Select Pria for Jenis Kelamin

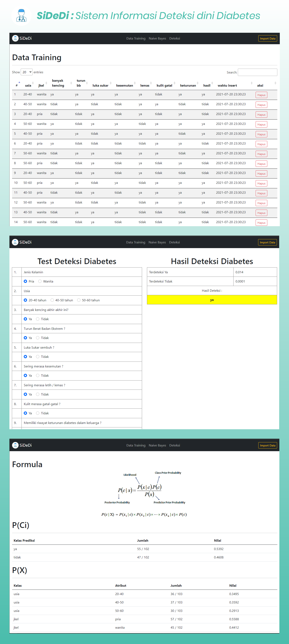tap(25, 281)
